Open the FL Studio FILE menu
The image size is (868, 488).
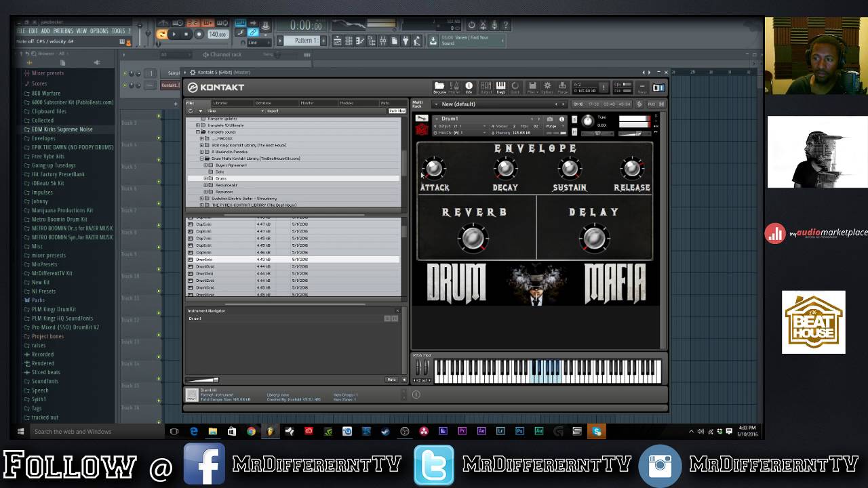[21, 30]
